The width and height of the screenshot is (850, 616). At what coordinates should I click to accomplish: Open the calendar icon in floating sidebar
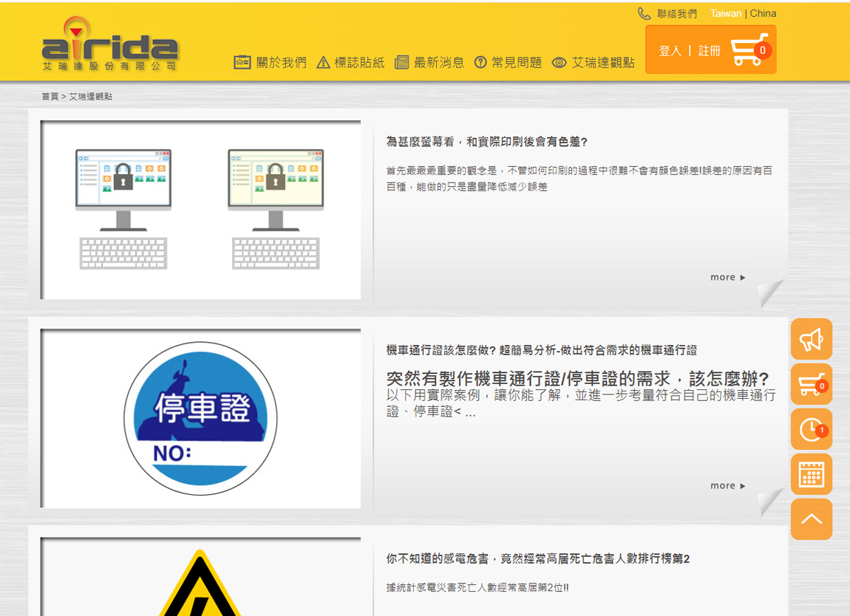pos(811,474)
